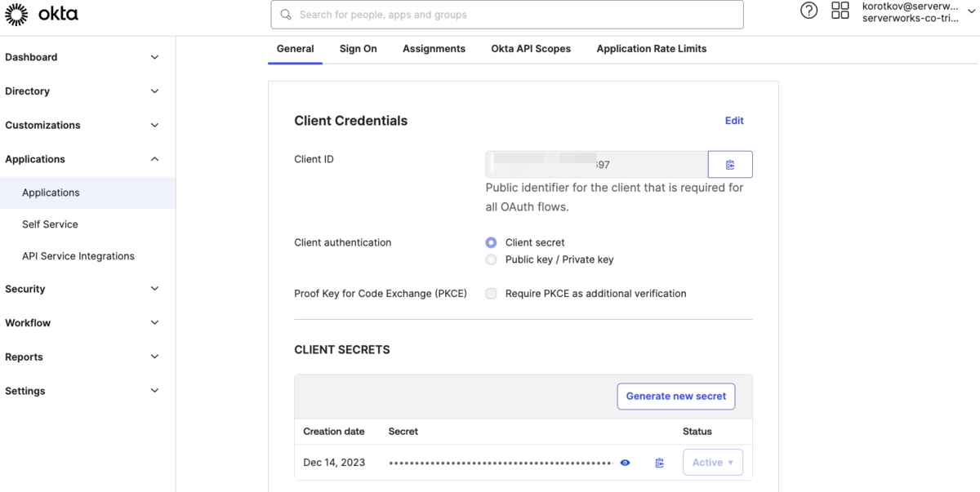The height and width of the screenshot is (492, 980).
Task: Open Applications sub-item in sidebar
Action: tap(87, 193)
